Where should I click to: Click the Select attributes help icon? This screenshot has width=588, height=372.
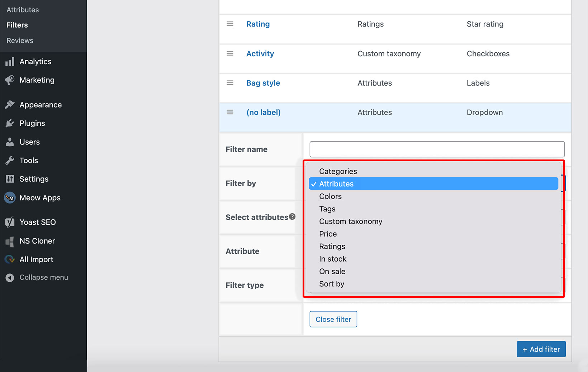click(293, 216)
